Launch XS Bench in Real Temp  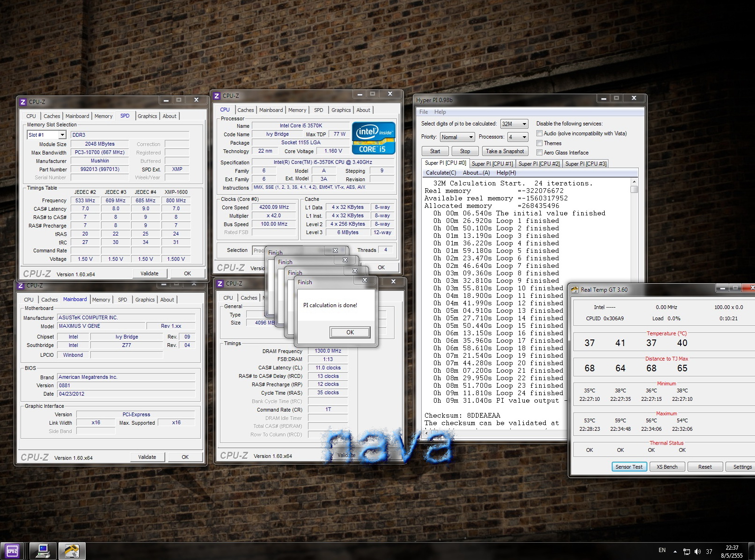coord(667,467)
